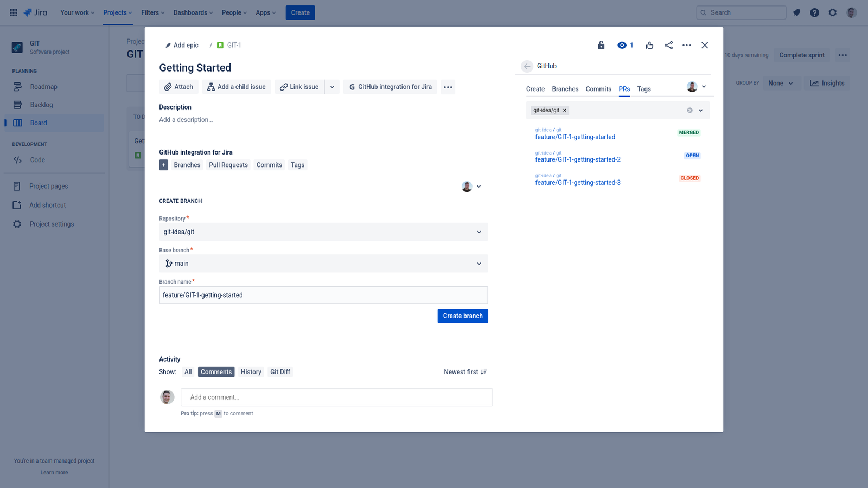Switch to Branches tab in GitHub panel
This screenshot has width=868, height=488.
(565, 89)
